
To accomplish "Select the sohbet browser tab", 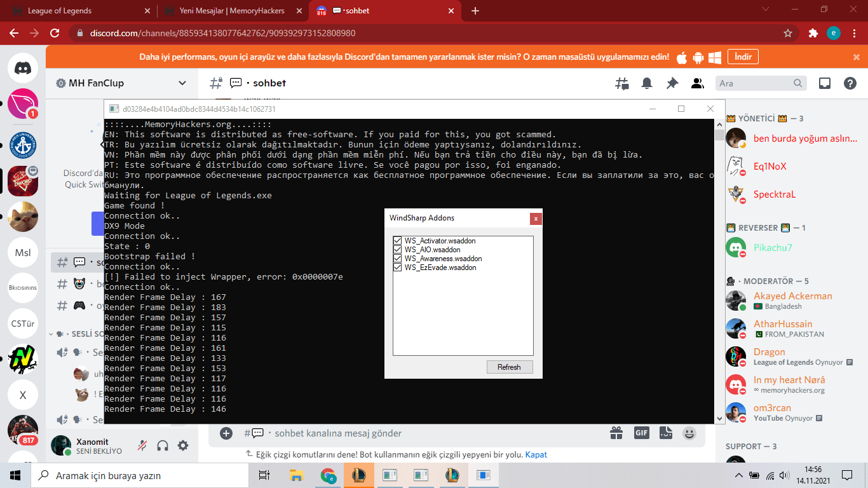I will [385, 11].
